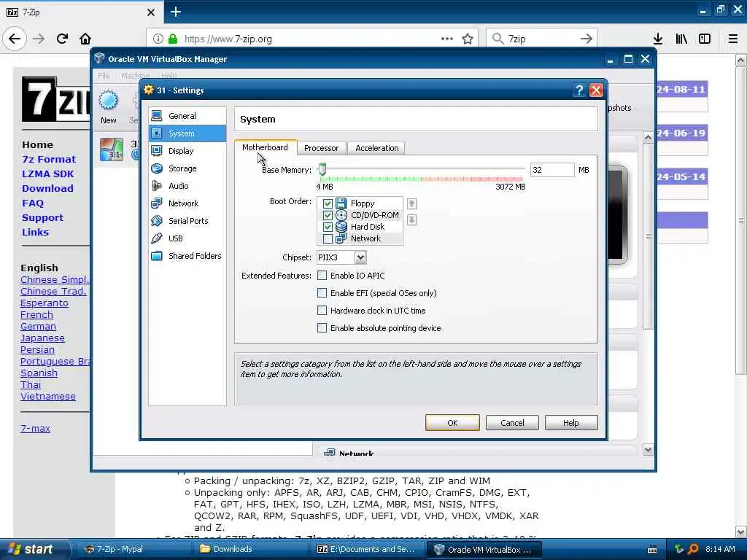
Task: Move boot device down arrow
Action: click(411, 220)
